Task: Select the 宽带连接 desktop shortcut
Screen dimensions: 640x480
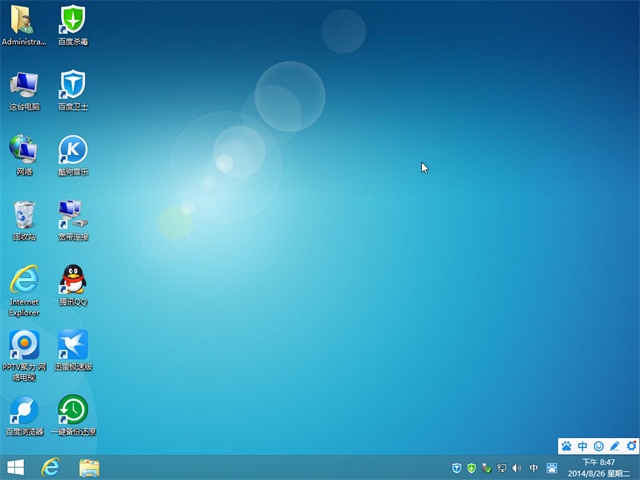Action: (x=73, y=215)
